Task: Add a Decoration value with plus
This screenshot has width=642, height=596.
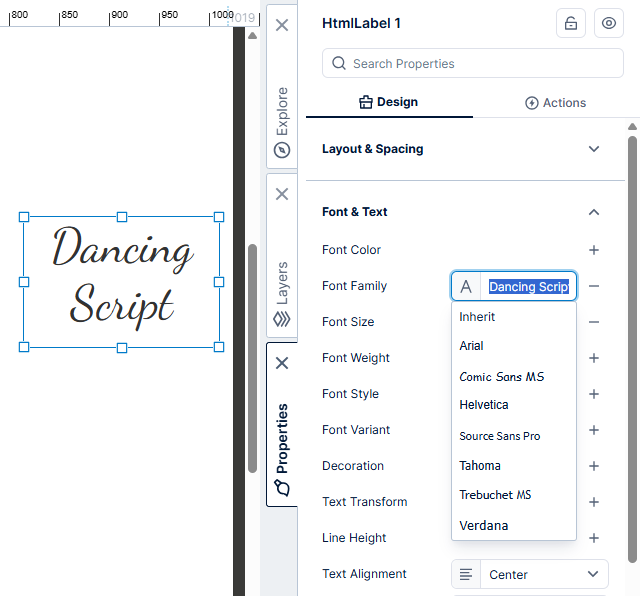Action: pyautogui.click(x=594, y=466)
